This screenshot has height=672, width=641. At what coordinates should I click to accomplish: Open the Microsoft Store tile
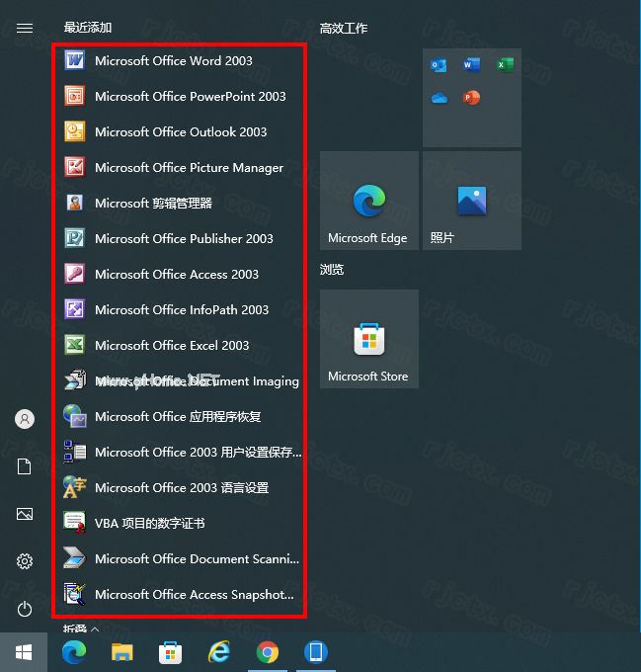click(369, 339)
